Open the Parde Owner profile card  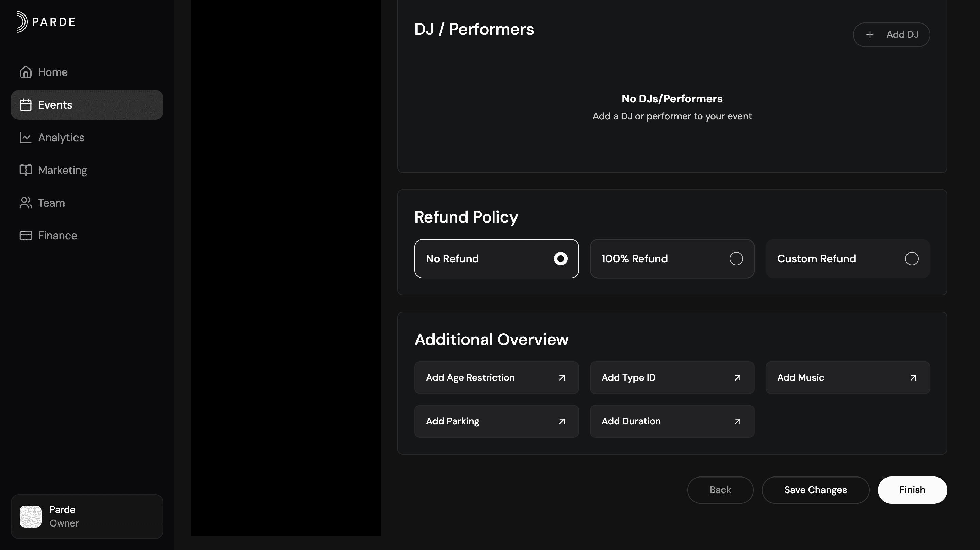(87, 517)
